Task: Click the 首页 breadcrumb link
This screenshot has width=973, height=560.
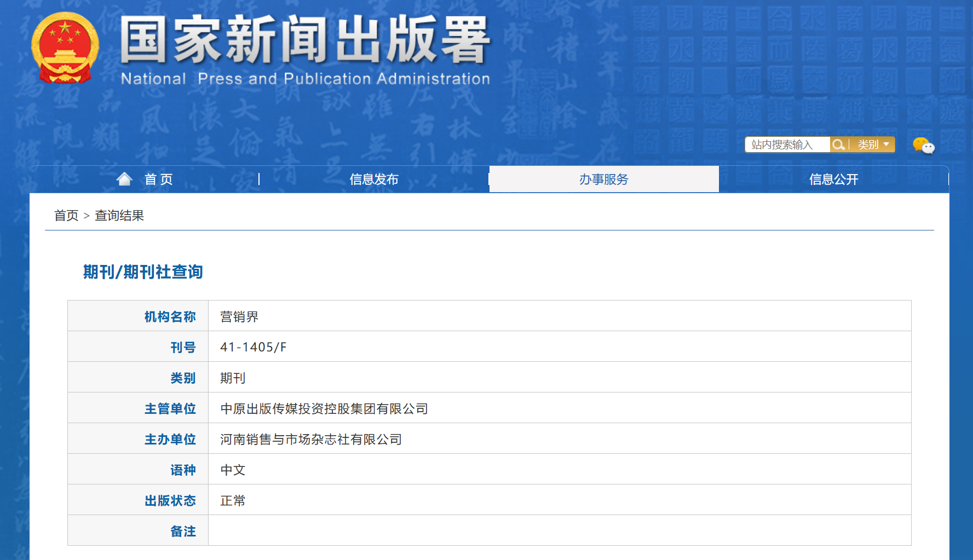Action: coord(66,216)
